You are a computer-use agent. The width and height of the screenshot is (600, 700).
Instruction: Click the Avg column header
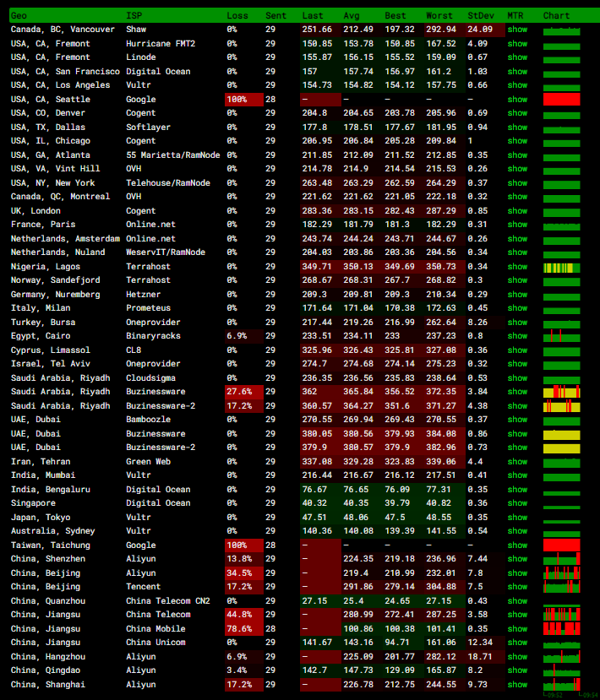point(352,16)
